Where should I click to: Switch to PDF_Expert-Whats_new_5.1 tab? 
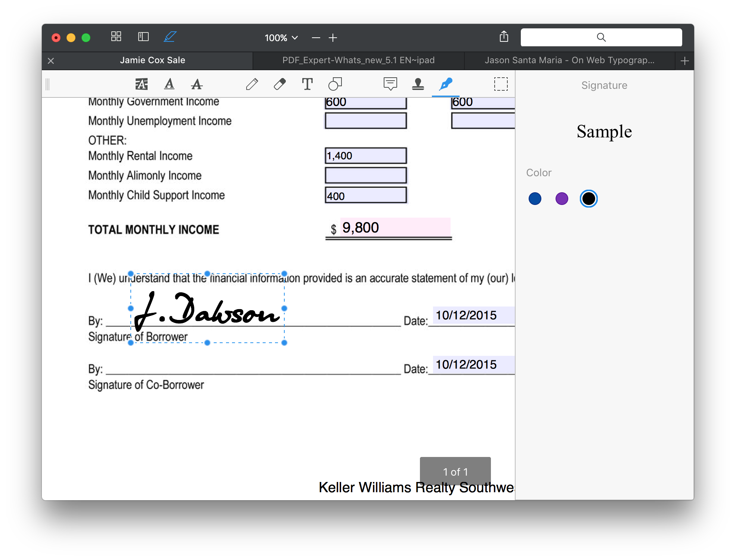pyautogui.click(x=359, y=60)
